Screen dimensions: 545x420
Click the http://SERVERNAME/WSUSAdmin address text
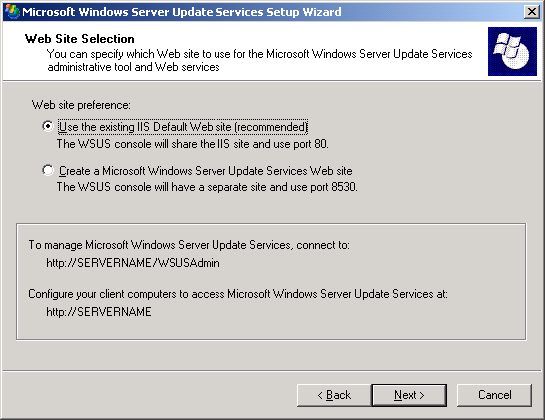tap(133, 263)
